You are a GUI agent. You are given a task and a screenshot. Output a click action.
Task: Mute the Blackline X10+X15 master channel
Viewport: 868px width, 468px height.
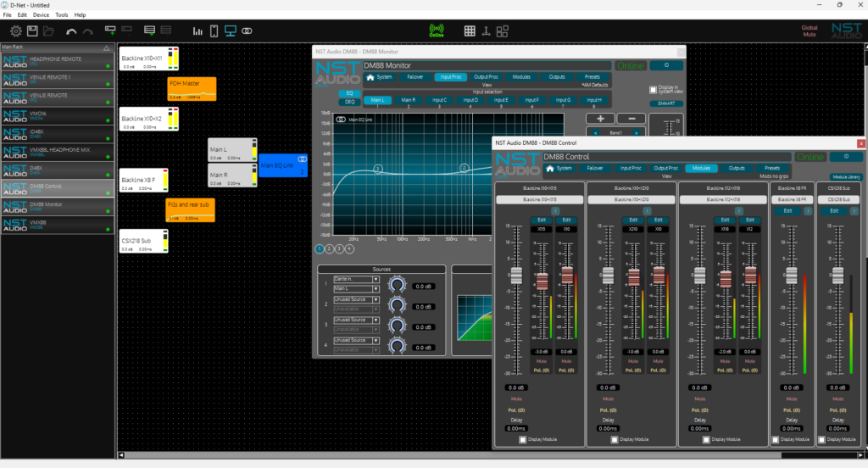(x=516, y=398)
